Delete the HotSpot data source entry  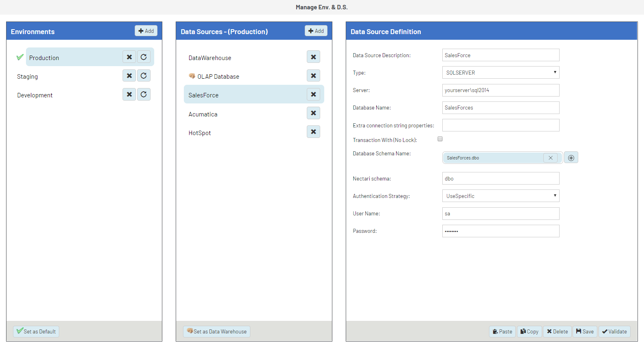tap(313, 132)
